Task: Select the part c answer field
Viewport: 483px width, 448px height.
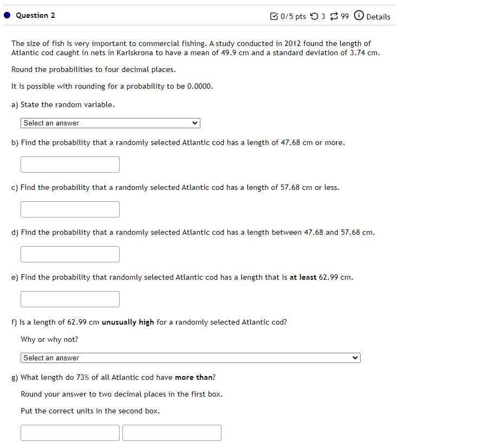Action: coord(70,209)
